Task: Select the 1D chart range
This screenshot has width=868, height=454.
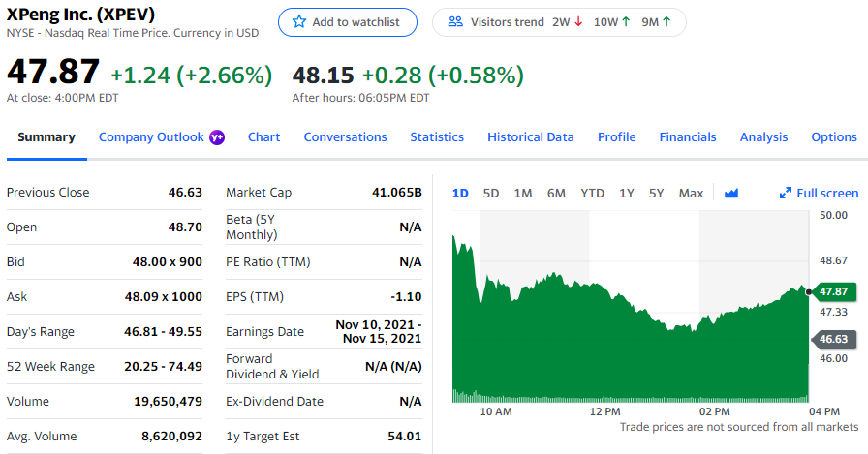Action: pyautogui.click(x=460, y=193)
